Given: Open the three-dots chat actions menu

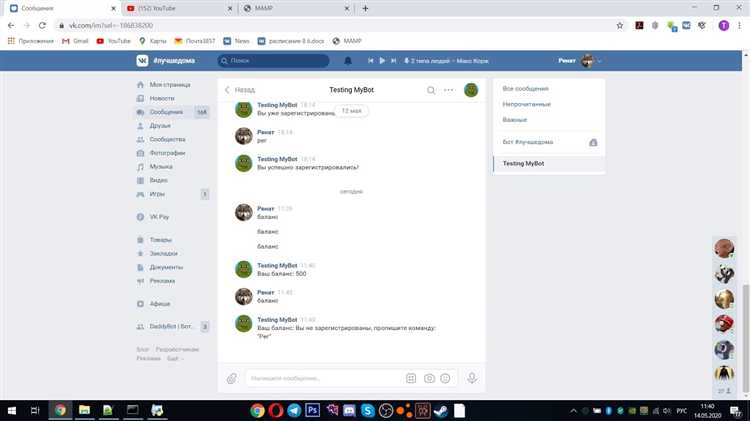Looking at the screenshot, I should coord(449,90).
